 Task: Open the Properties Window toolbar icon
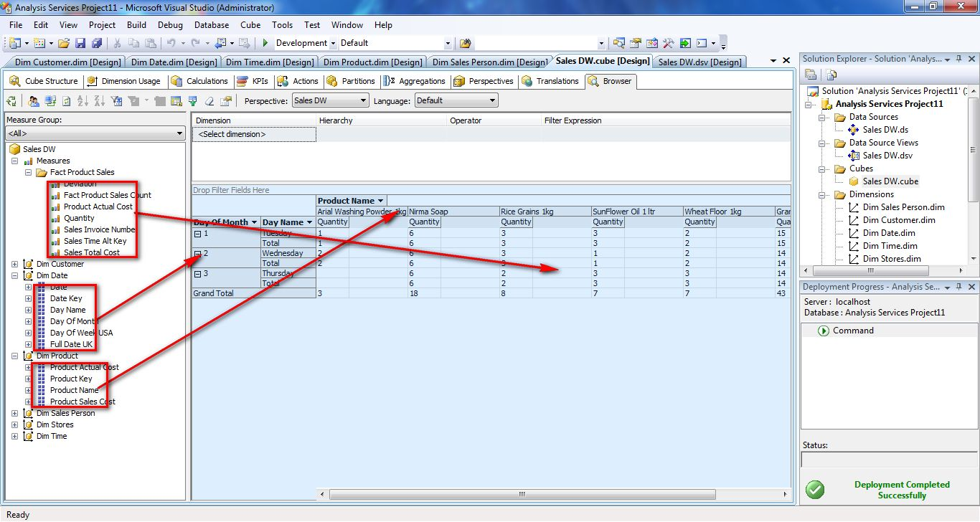click(636, 43)
